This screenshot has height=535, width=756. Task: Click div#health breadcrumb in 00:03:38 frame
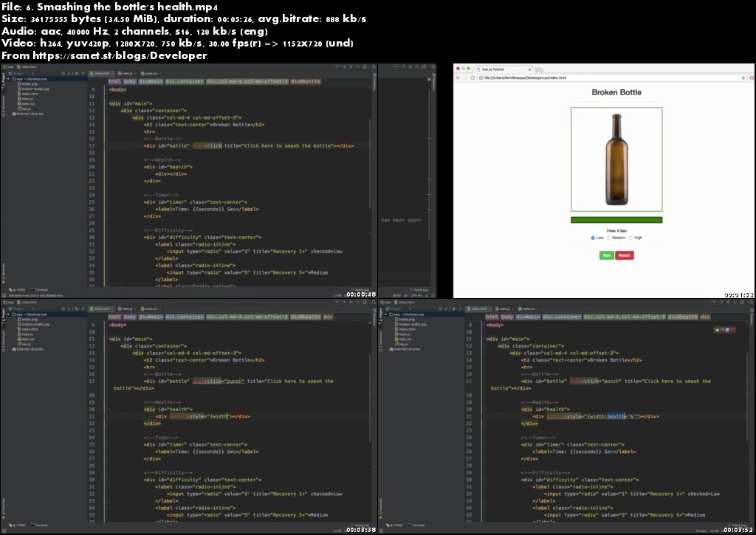(306, 317)
